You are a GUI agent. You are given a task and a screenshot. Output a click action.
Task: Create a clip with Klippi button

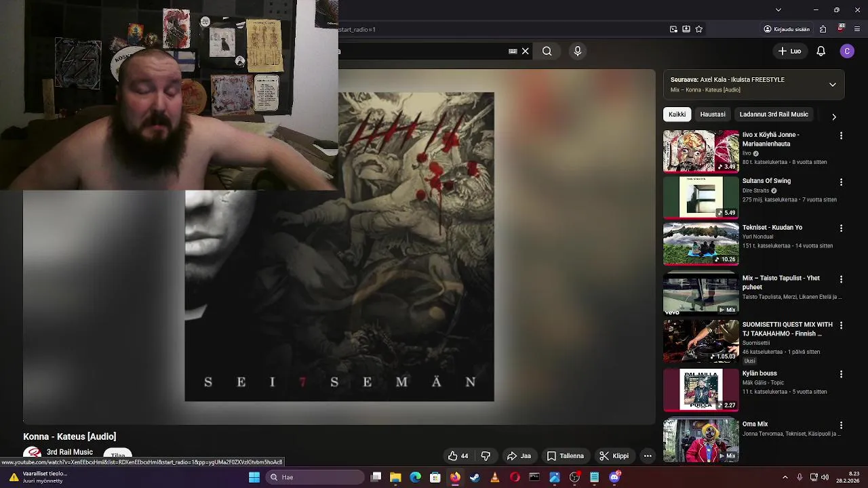coord(614,456)
